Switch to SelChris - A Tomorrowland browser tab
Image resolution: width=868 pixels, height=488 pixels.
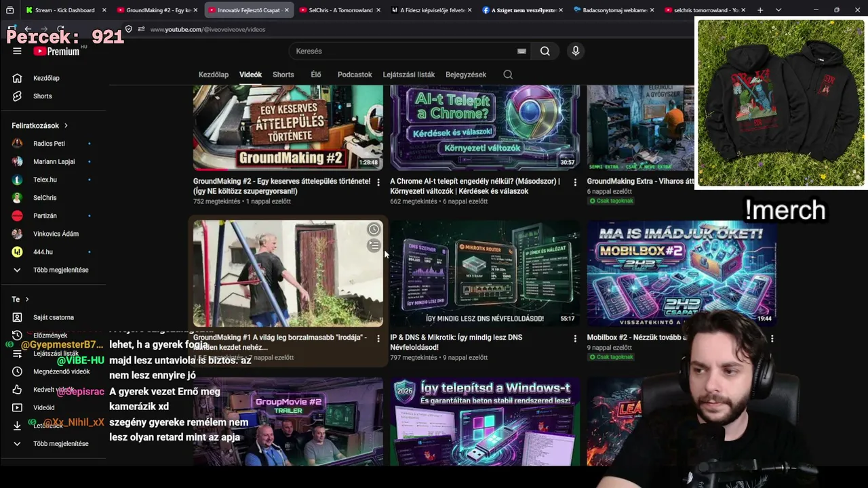[x=340, y=10]
